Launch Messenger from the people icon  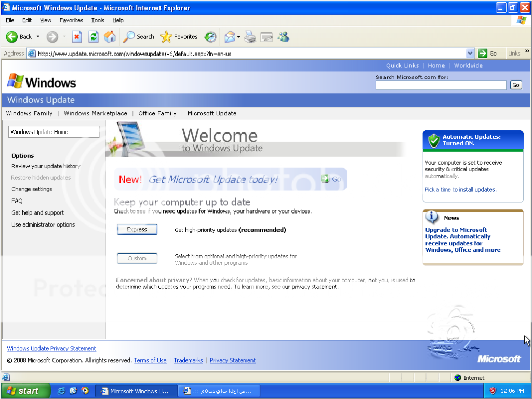[283, 37]
